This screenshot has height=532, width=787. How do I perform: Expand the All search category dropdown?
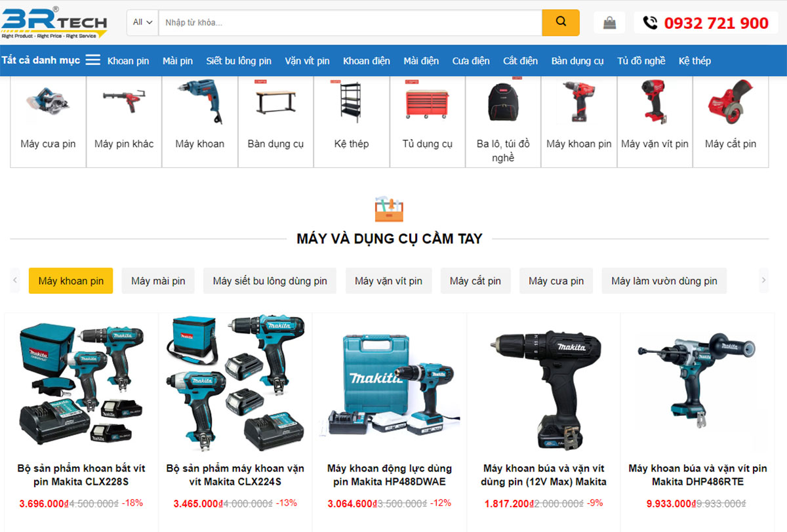pyautogui.click(x=142, y=22)
